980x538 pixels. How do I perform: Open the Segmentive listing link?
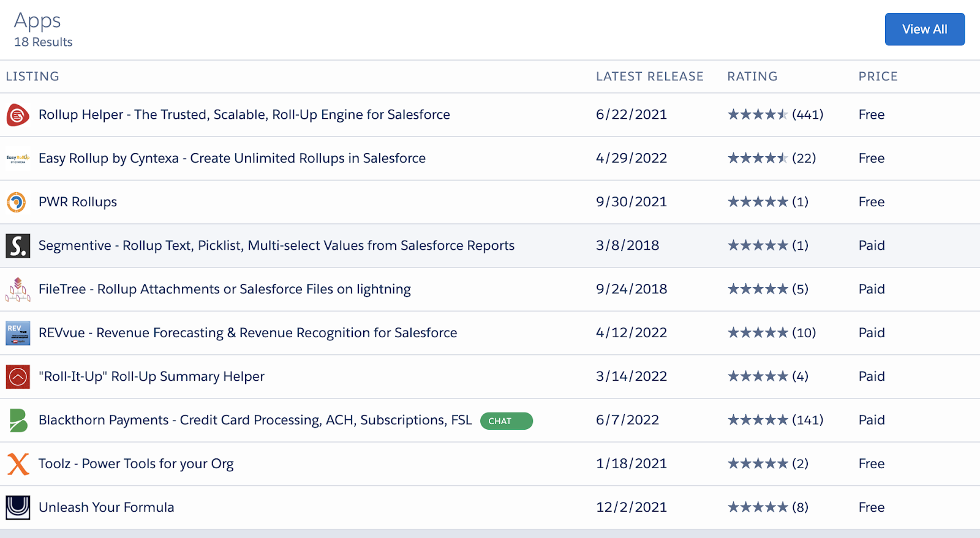pos(276,245)
